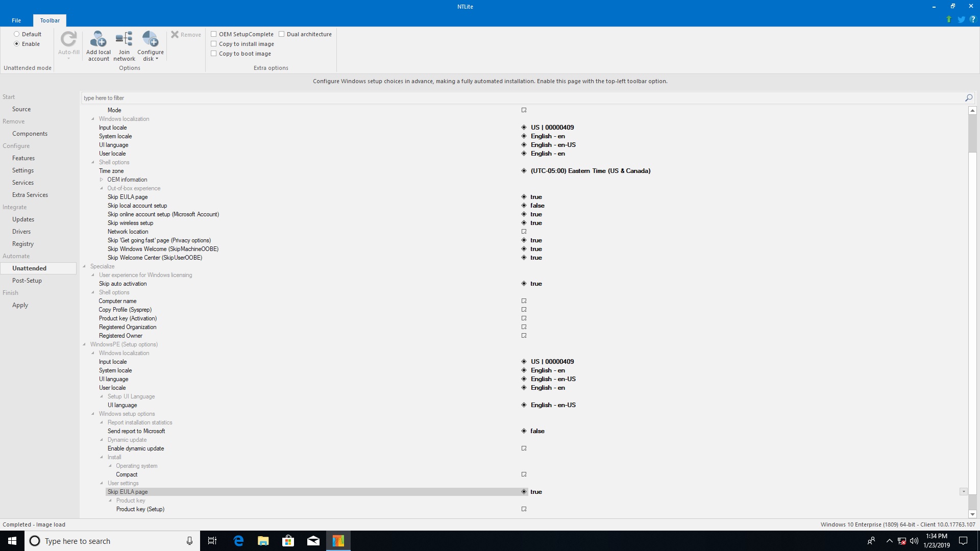Viewport: 980px width, 551px height.
Task: Open File Explorer from taskbar
Action: (263, 541)
